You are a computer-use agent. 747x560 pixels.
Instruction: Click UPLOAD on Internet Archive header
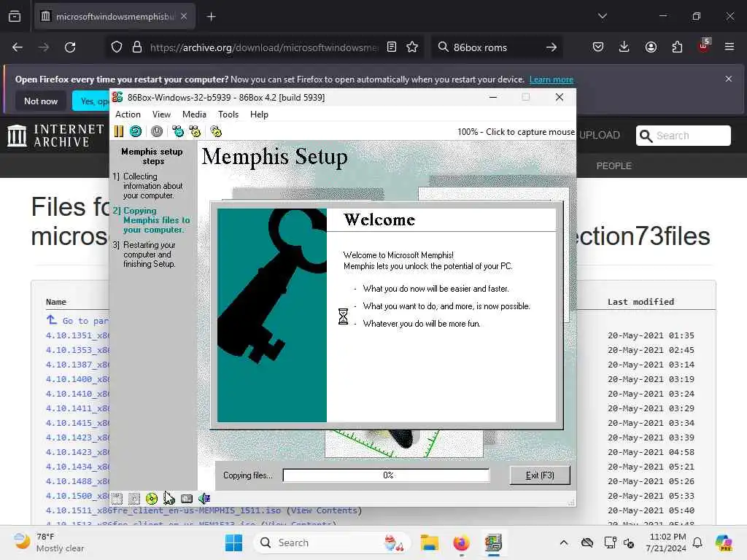(600, 135)
